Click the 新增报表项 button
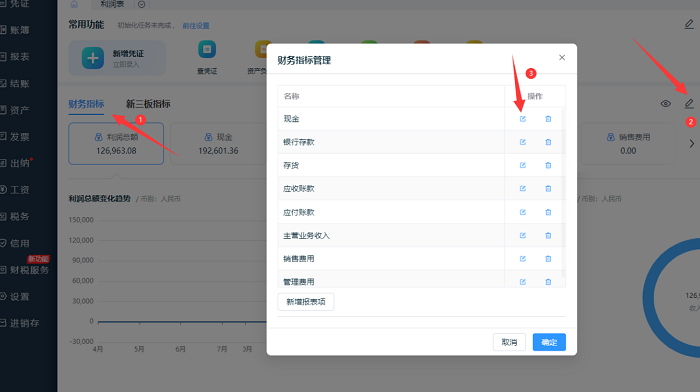The width and height of the screenshot is (700, 392). (306, 302)
